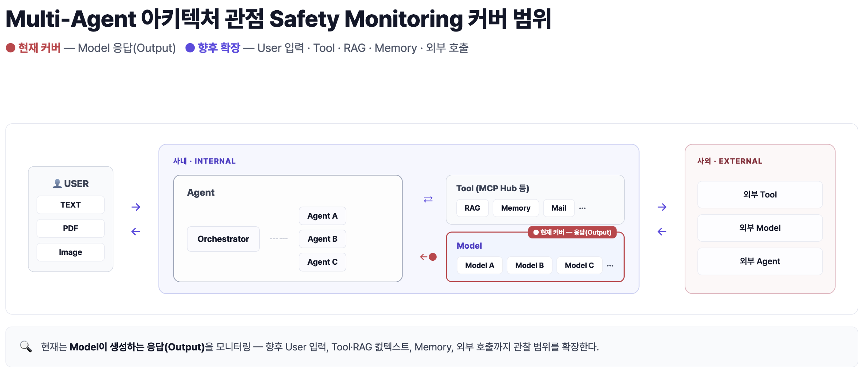Screen dimensions: 868x373
Task: Click the Memory chip
Action: click(516, 208)
